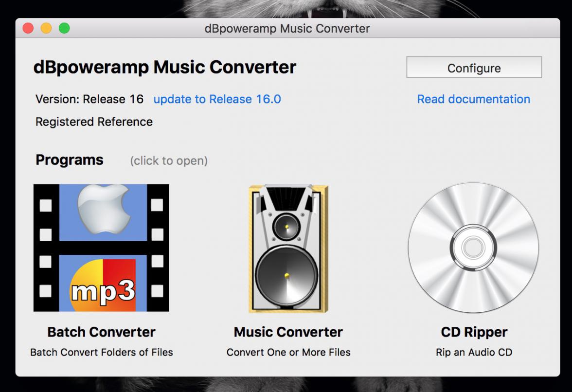Click the '(click to open)' hint text

tap(168, 160)
